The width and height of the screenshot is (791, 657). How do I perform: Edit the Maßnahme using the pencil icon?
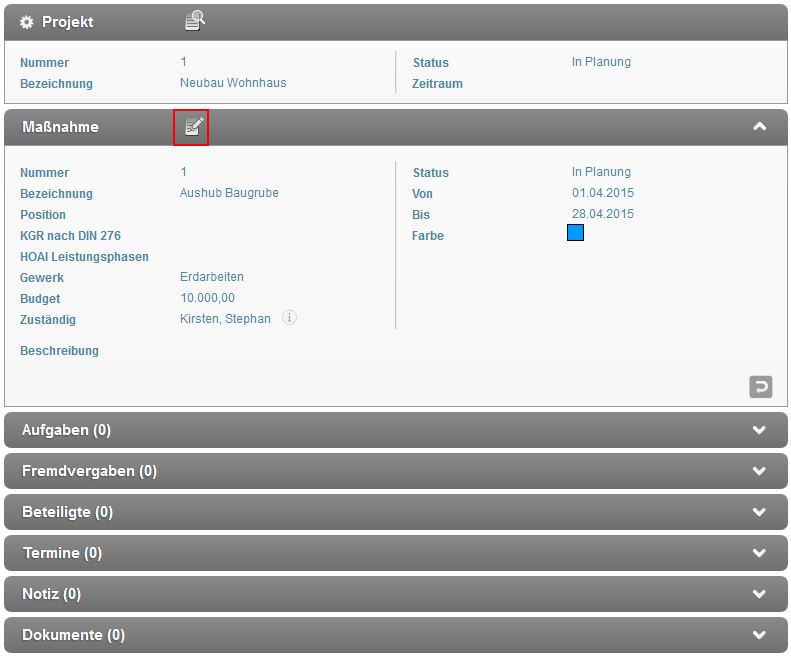pyautogui.click(x=191, y=127)
